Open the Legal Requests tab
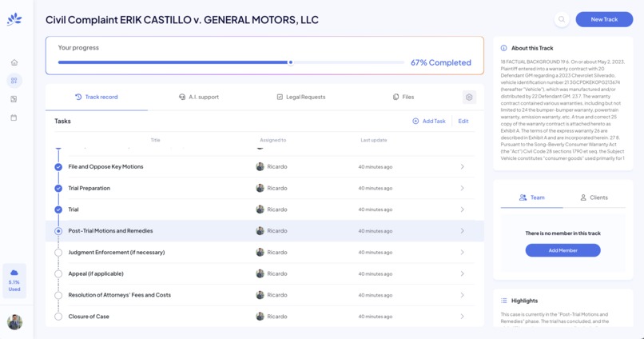The height and width of the screenshot is (339, 644). [301, 97]
